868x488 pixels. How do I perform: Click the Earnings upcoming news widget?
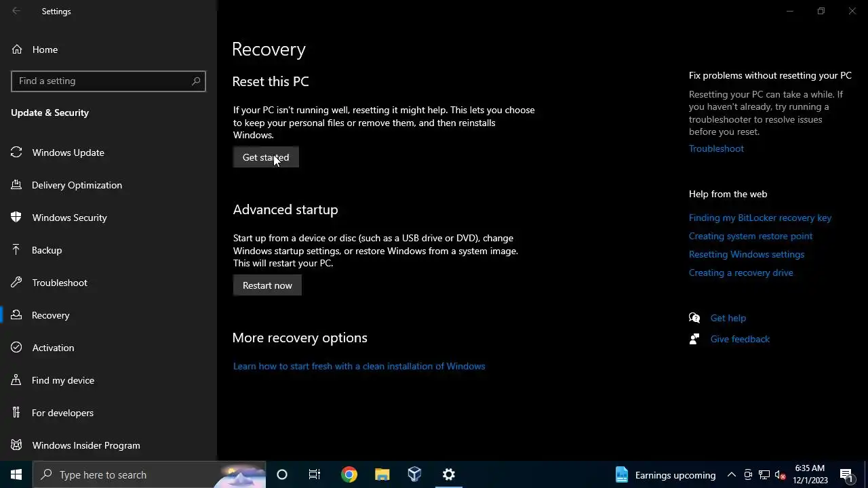(665, 474)
